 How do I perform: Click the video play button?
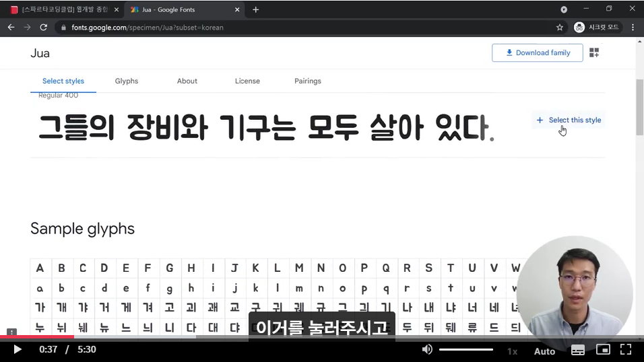point(18,350)
